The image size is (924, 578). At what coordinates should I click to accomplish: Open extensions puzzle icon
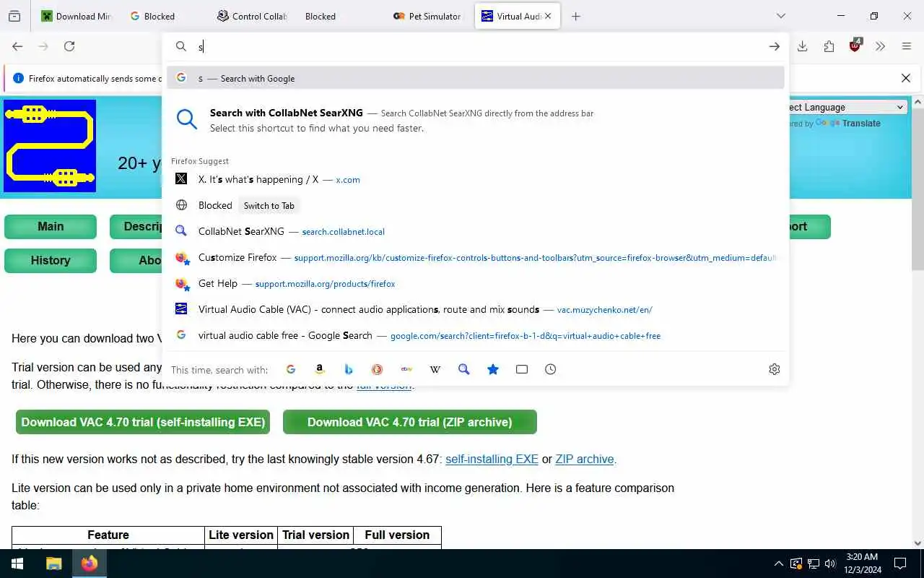829,46
